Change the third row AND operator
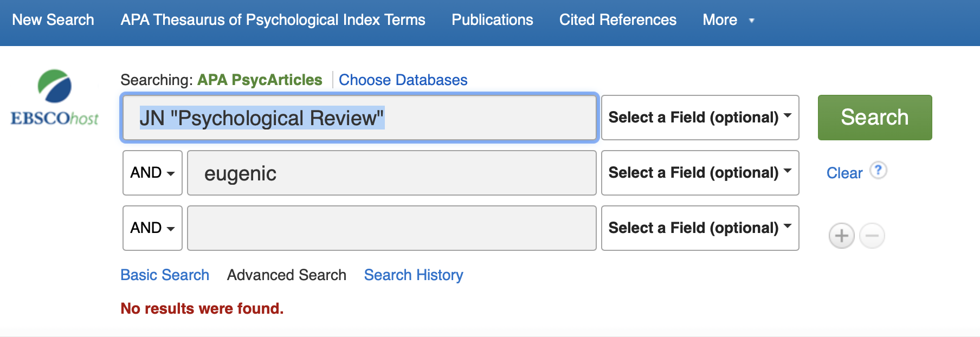Screen dimensions: 980x337 [152, 228]
